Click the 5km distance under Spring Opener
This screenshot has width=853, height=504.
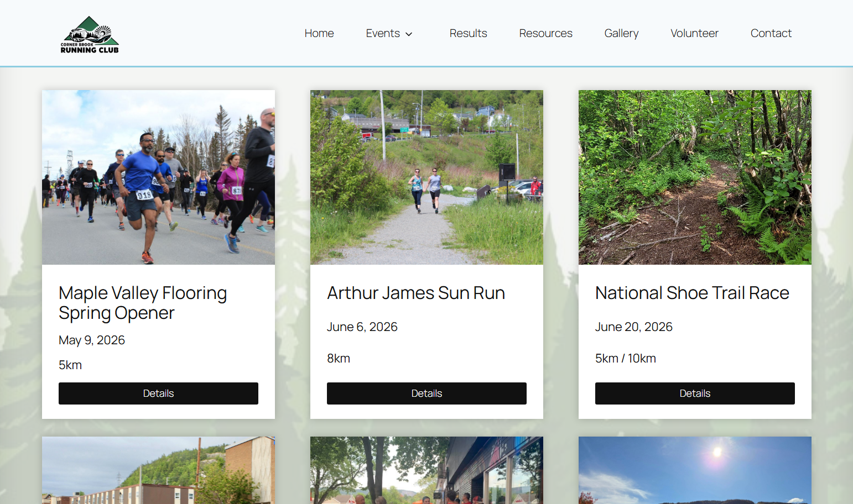pos(70,365)
